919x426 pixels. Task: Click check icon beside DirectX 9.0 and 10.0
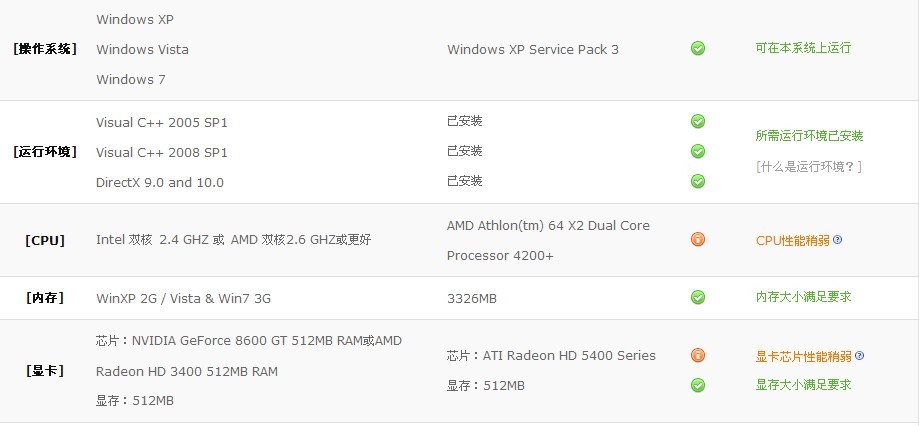[697, 181]
